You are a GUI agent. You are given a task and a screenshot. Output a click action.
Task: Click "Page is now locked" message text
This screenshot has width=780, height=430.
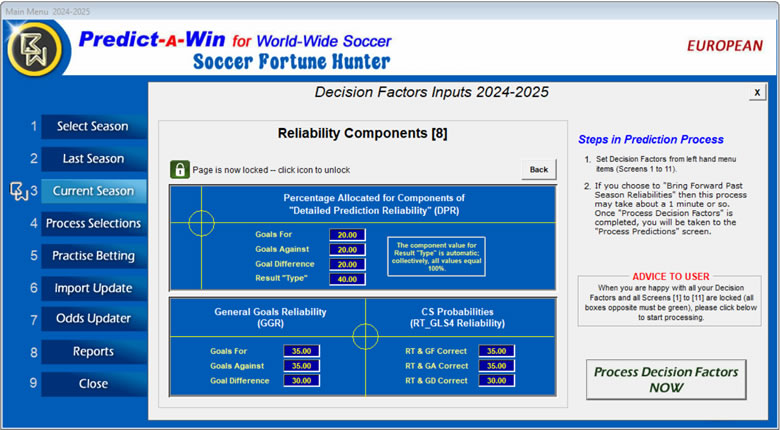pos(271,170)
